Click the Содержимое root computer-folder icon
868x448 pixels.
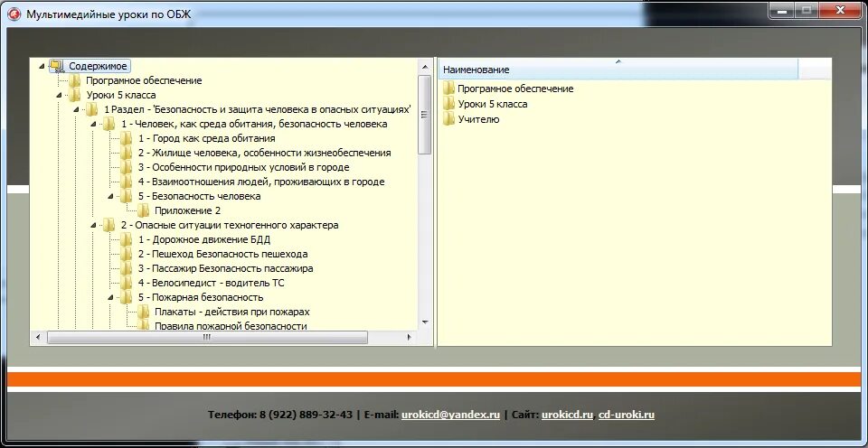(x=56, y=66)
